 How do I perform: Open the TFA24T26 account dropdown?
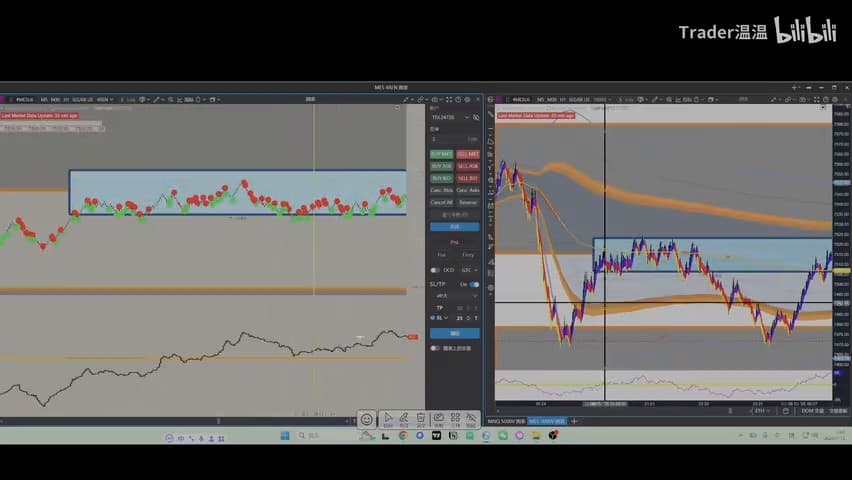(450, 117)
